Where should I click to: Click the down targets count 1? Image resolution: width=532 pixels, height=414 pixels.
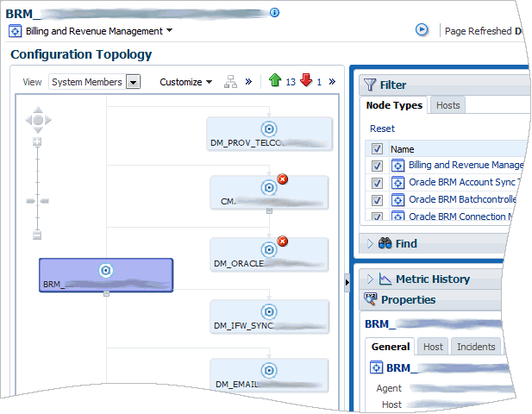(319, 82)
